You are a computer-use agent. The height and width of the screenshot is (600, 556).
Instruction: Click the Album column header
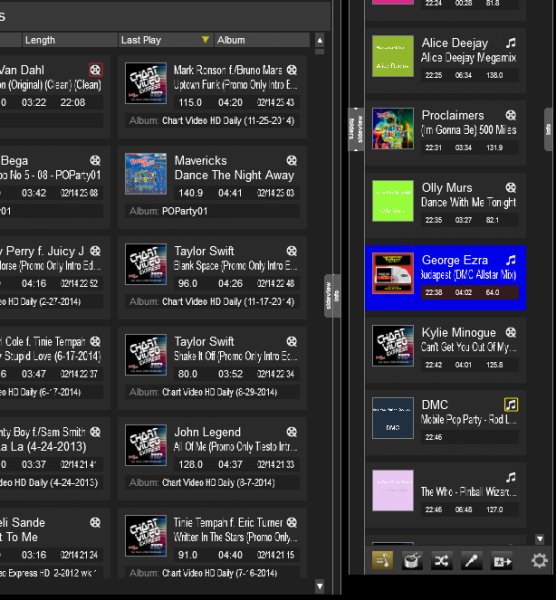coord(262,40)
